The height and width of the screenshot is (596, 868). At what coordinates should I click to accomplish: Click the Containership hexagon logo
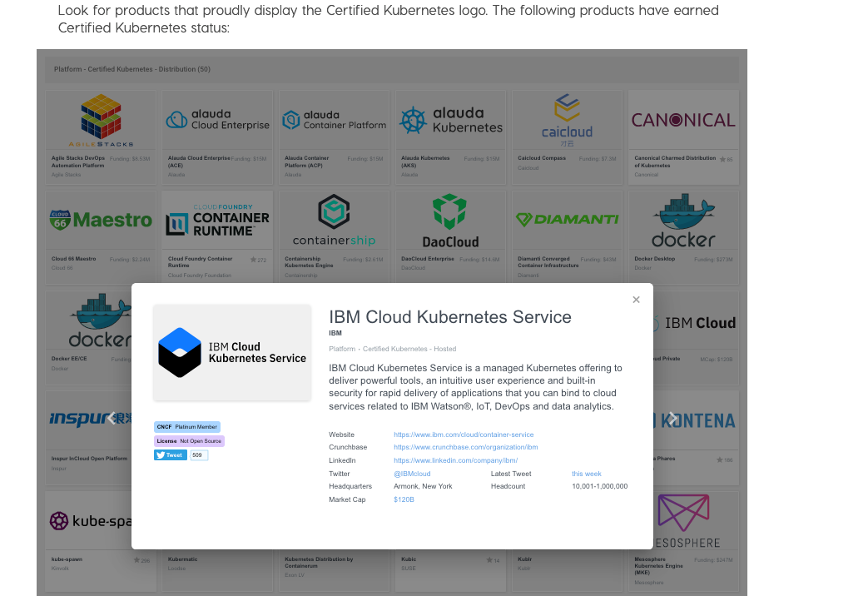[x=333, y=212]
